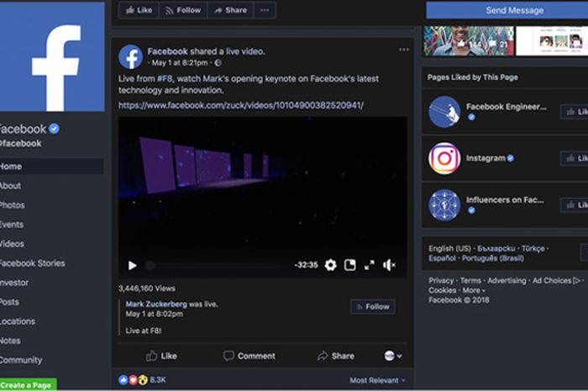Open Locations in the sidebar
Screen dimensions: 588x391
[18, 321]
